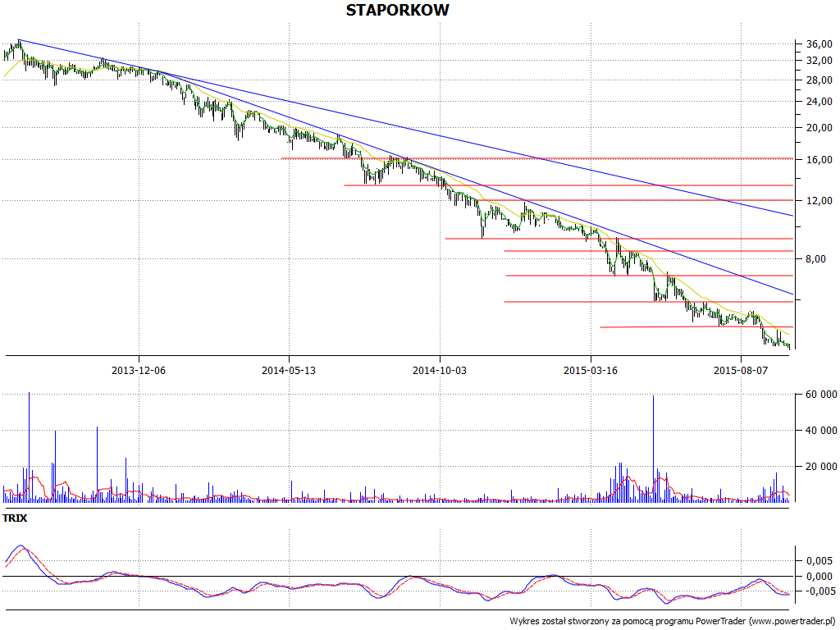Select the 2015-08-07 date label

tap(741, 370)
